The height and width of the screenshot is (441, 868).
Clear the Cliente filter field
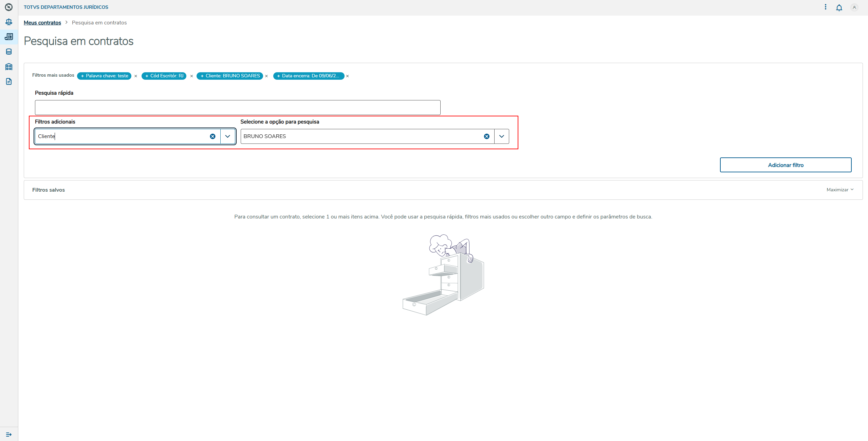[213, 136]
